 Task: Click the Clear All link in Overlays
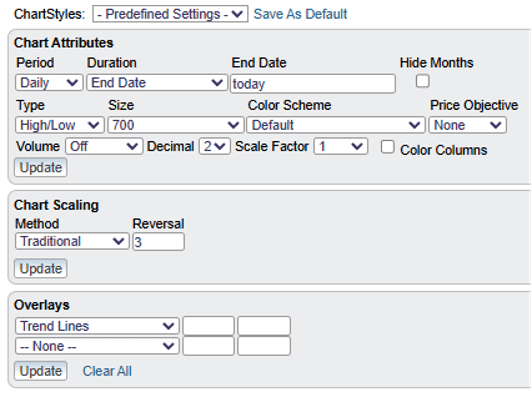click(x=107, y=371)
